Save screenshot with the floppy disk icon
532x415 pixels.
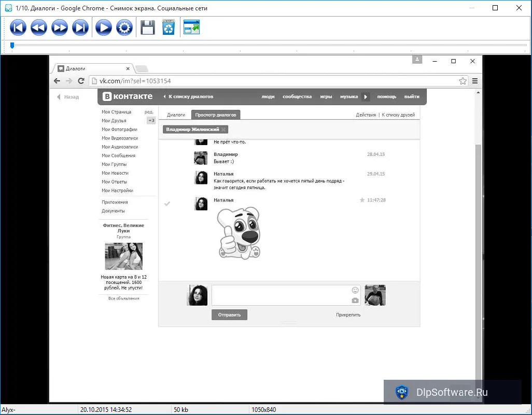[x=148, y=27]
